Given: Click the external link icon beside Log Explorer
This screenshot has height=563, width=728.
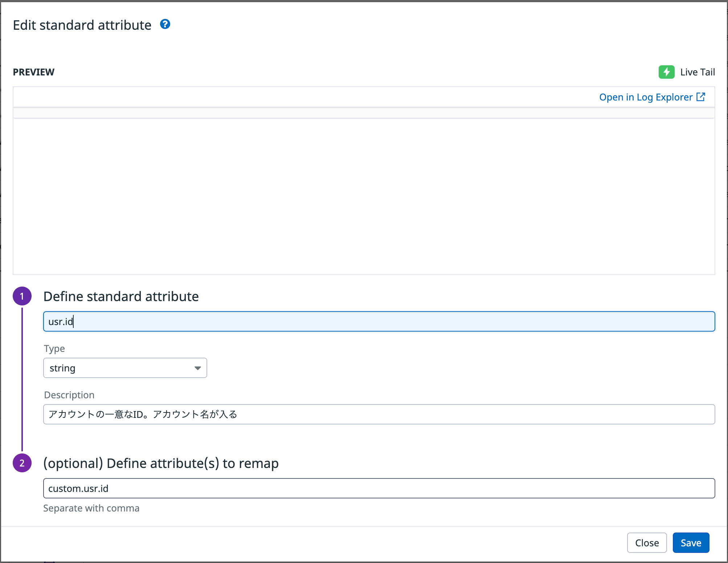Looking at the screenshot, I should coord(701,97).
